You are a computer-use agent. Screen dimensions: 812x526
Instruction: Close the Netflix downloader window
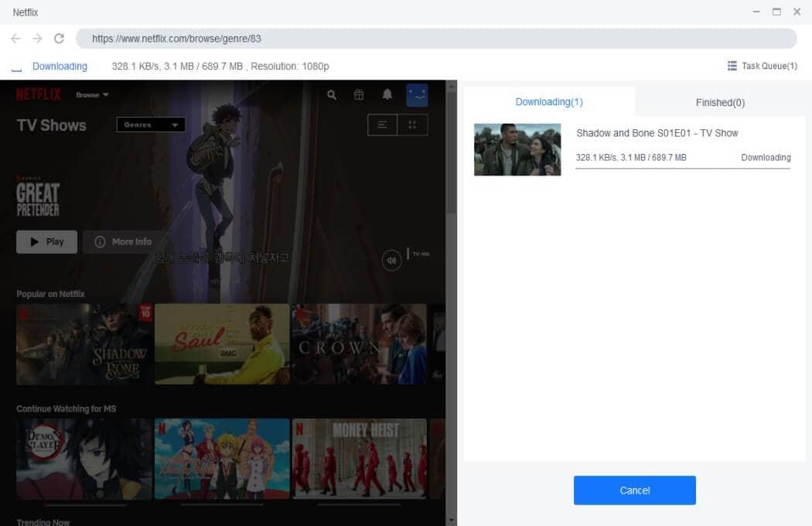click(x=797, y=12)
